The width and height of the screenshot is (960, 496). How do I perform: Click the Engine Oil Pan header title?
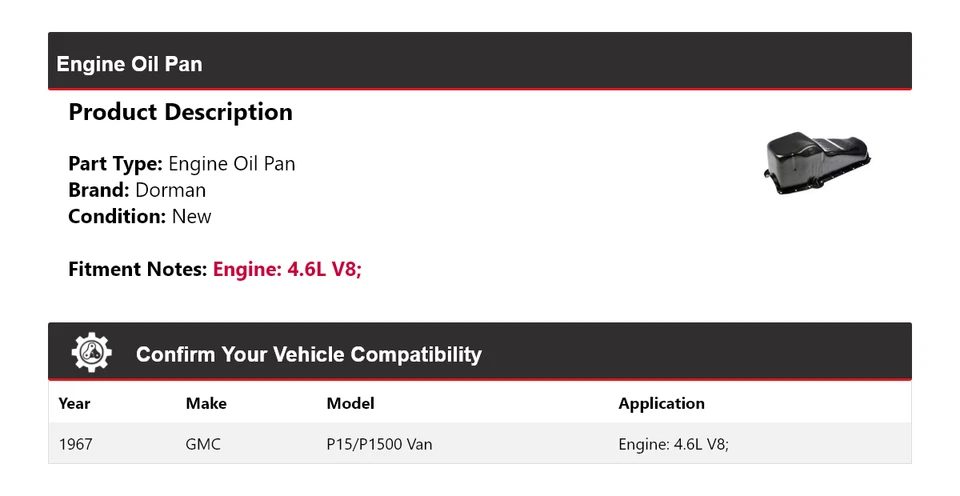point(129,64)
